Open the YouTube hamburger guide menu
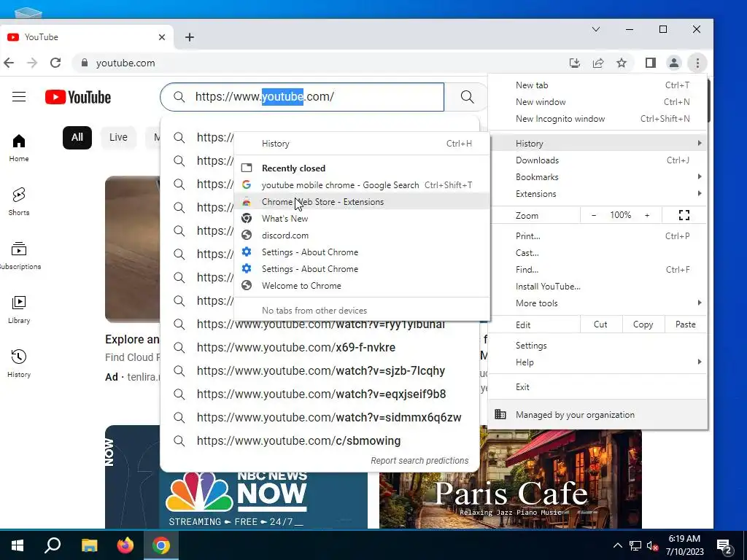The image size is (747, 560). (19, 97)
